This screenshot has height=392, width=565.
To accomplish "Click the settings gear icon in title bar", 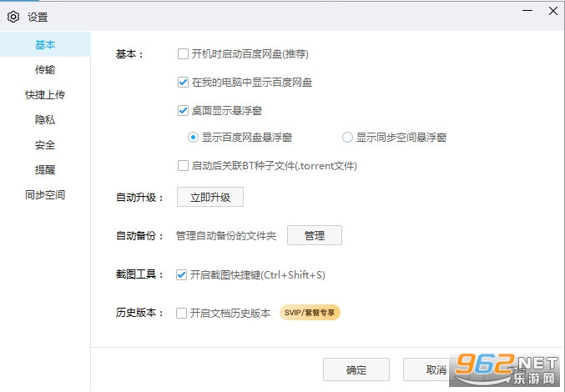I will point(13,17).
